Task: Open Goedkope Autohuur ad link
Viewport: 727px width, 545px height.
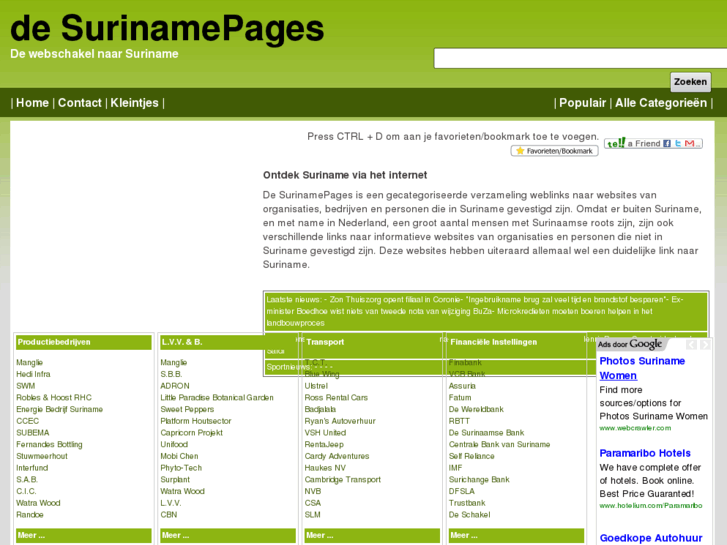Action: 651,538
